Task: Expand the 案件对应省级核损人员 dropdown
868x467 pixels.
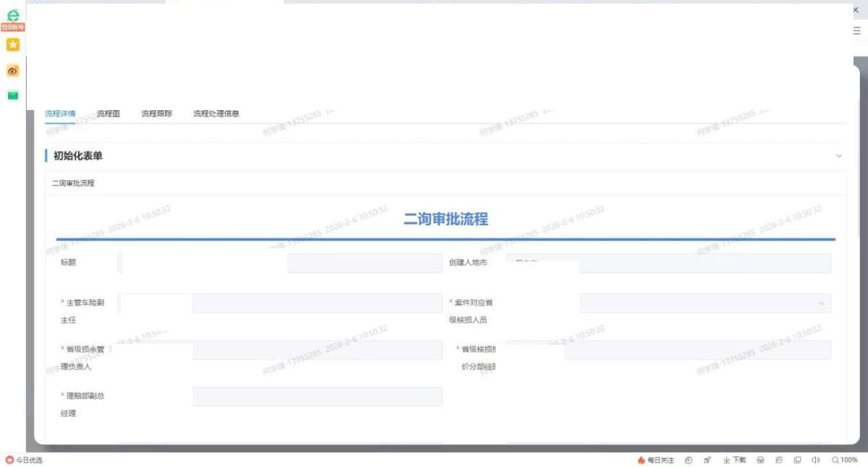Action: tap(821, 303)
